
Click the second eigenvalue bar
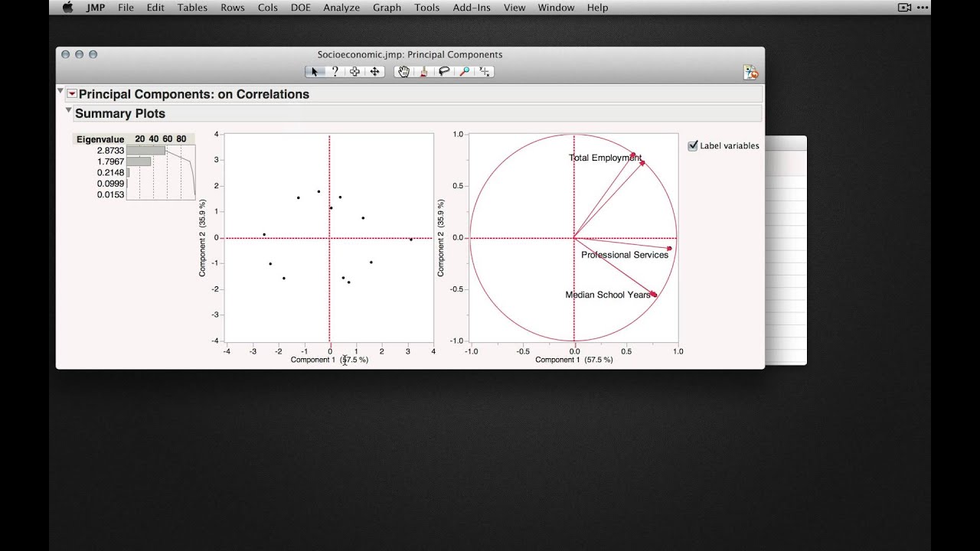(x=139, y=161)
